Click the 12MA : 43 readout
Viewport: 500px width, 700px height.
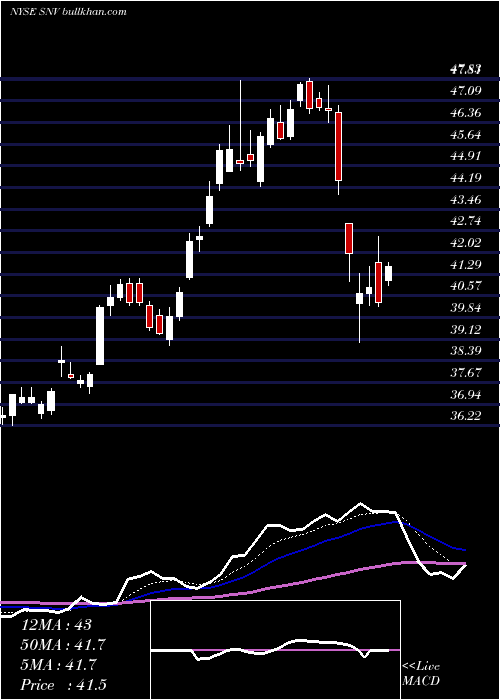coord(56,625)
